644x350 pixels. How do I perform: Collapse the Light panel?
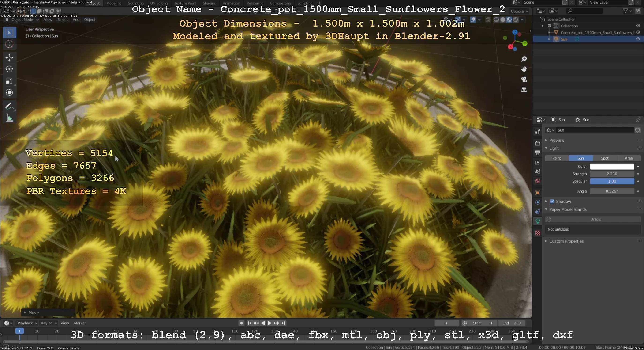click(x=554, y=148)
